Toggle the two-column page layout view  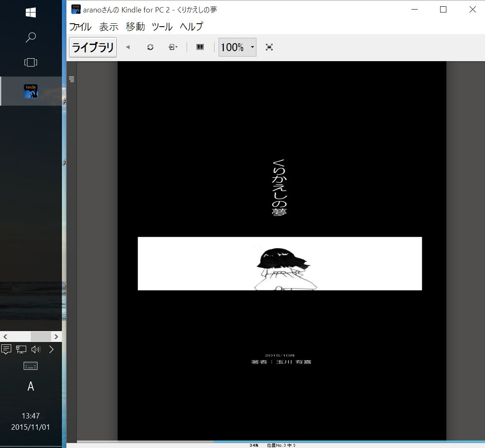click(200, 47)
